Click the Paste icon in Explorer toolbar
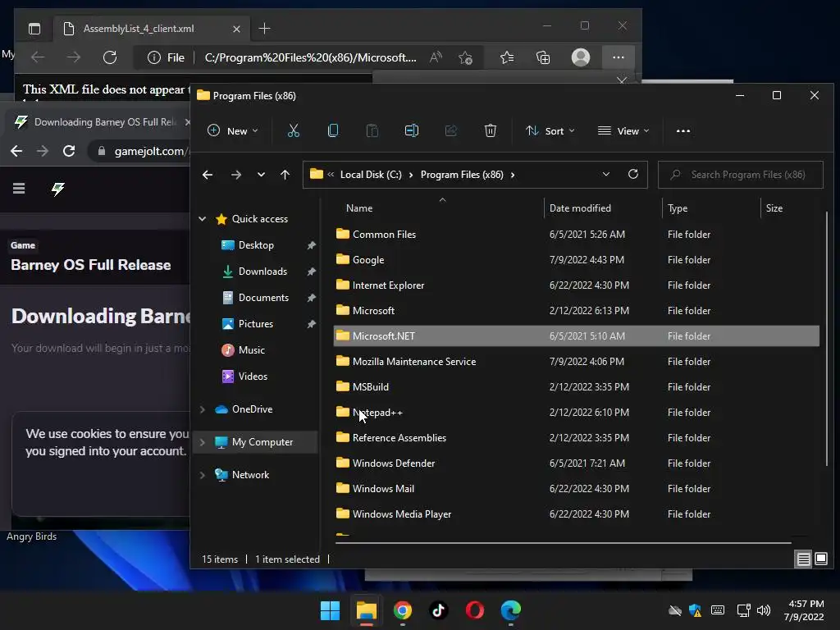The height and width of the screenshot is (630, 840). click(x=372, y=130)
